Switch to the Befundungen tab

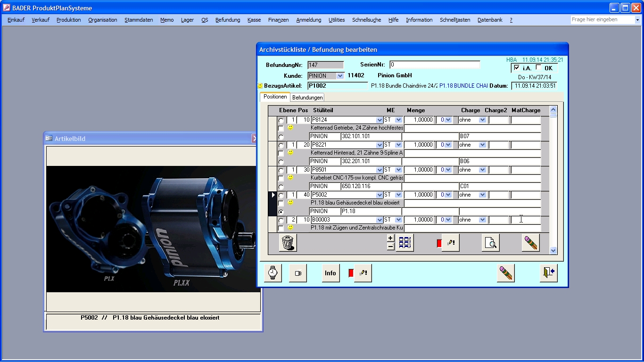click(307, 98)
